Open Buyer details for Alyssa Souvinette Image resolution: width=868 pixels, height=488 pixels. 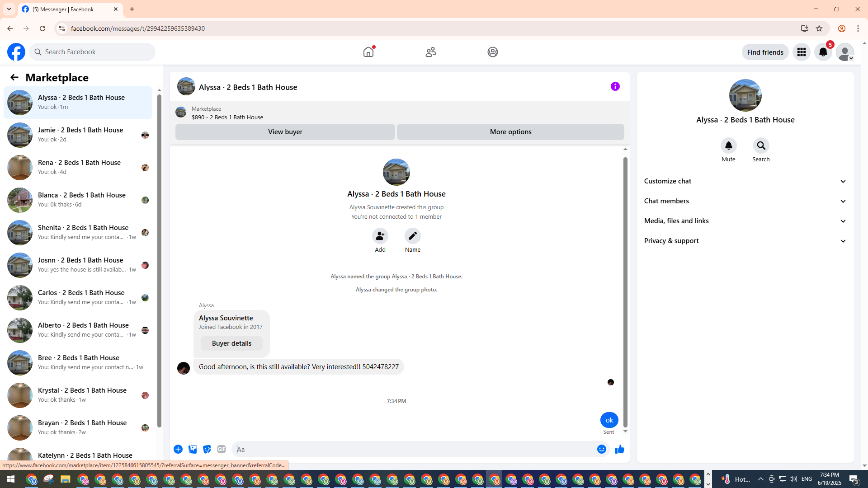click(x=231, y=343)
